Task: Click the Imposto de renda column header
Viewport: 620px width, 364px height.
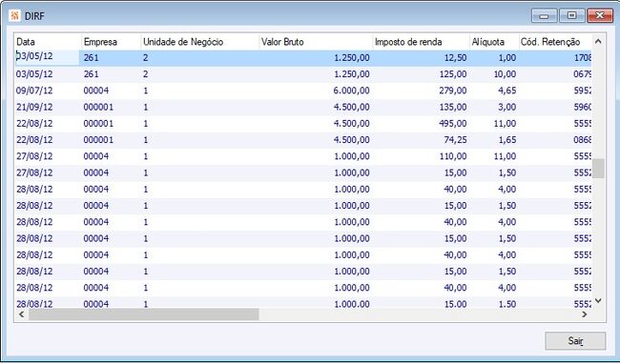Action: tap(421, 42)
